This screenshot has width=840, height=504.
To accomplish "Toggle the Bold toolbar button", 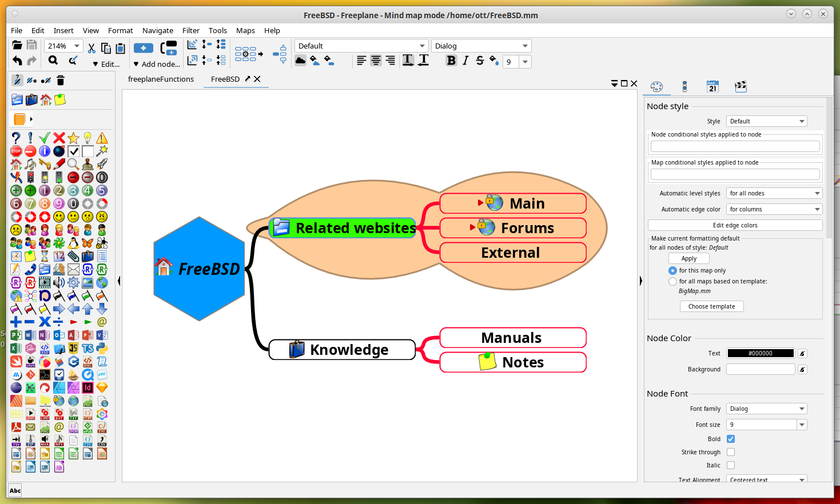I will pos(451,60).
